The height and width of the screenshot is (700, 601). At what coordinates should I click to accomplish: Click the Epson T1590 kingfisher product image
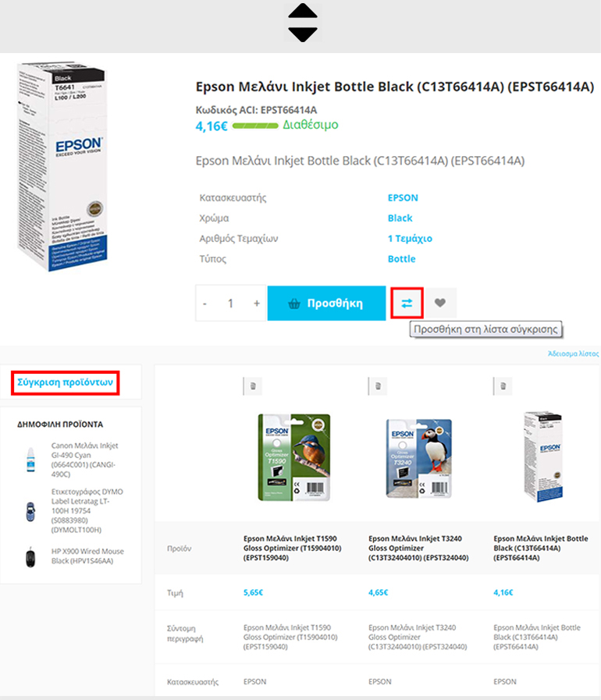click(293, 457)
